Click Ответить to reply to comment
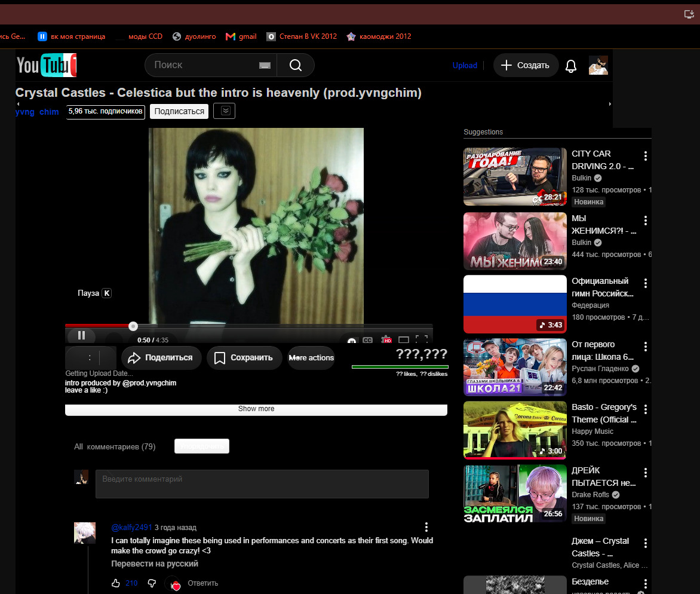This screenshot has height=594, width=700. (202, 583)
